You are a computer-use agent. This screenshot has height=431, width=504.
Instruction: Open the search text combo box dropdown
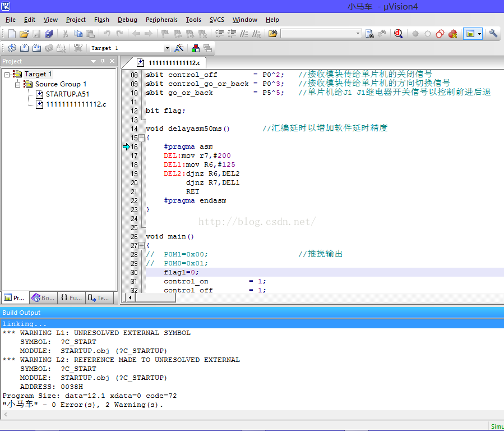(358, 34)
